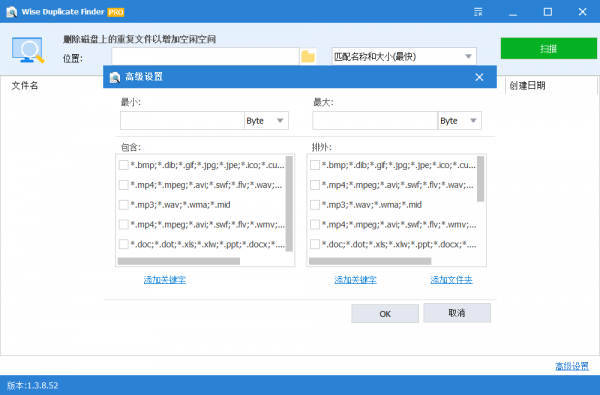The width and height of the screenshot is (600, 395).
Task: Click the 添加文件夹 link under exclude list
Action: [451, 280]
